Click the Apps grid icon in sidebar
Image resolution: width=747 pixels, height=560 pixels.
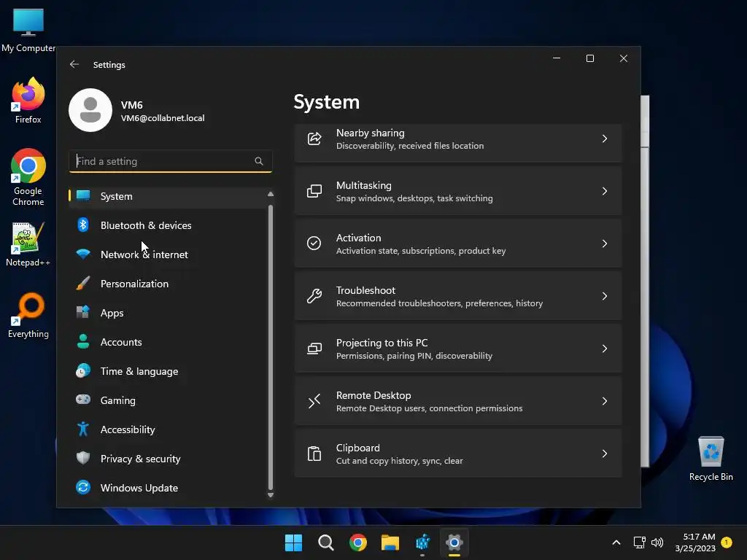pos(83,312)
